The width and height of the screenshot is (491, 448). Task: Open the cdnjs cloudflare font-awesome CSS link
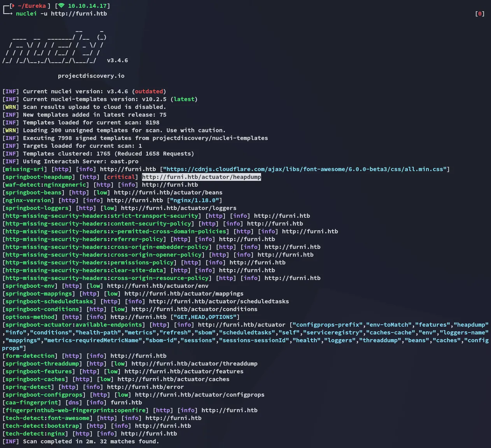click(305, 169)
